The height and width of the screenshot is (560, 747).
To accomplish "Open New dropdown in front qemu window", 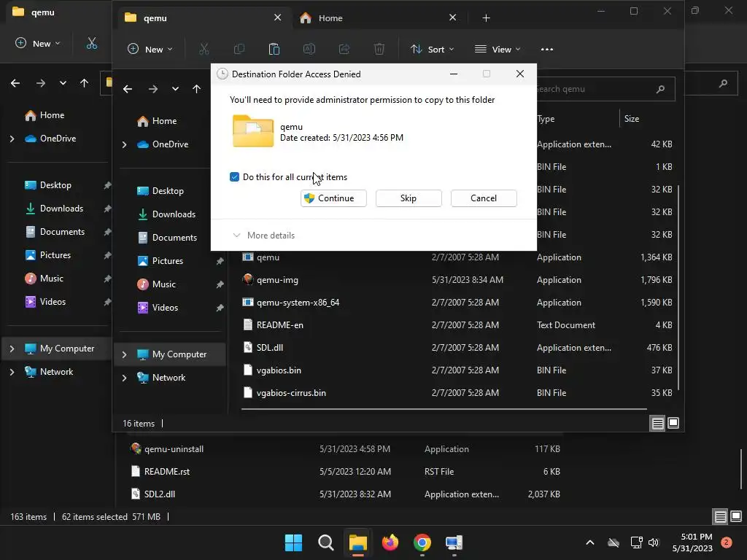I will click(150, 49).
